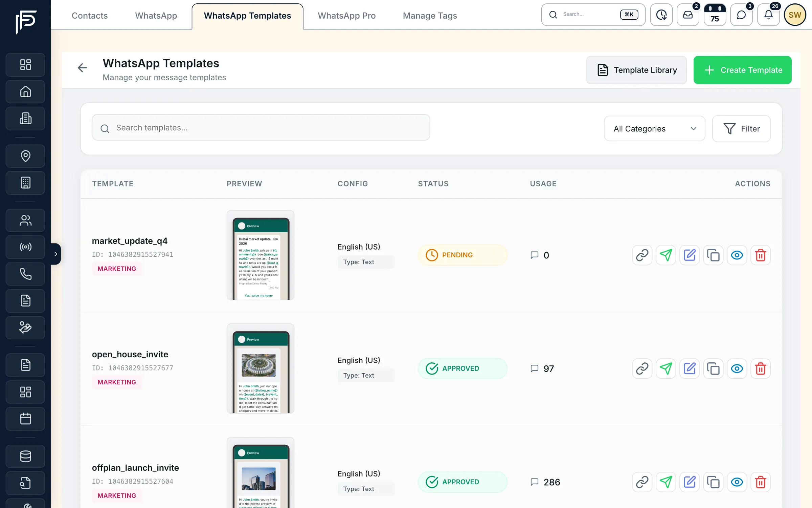
Task: Delete the market_update_q4 template
Action: click(761, 255)
